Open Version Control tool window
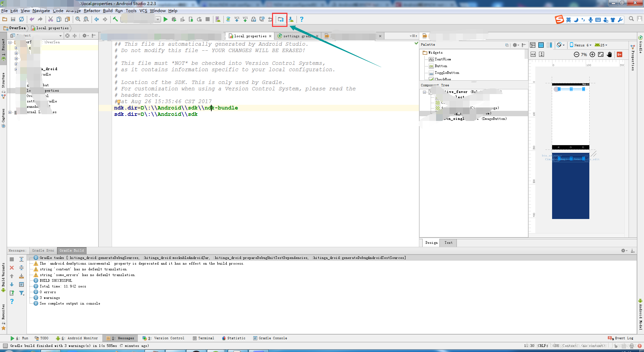This screenshot has width=644, height=352. point(163,338)
